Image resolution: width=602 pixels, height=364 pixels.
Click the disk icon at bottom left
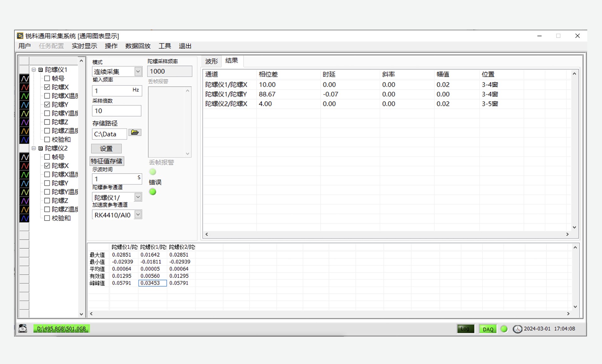tap(23, 328)
